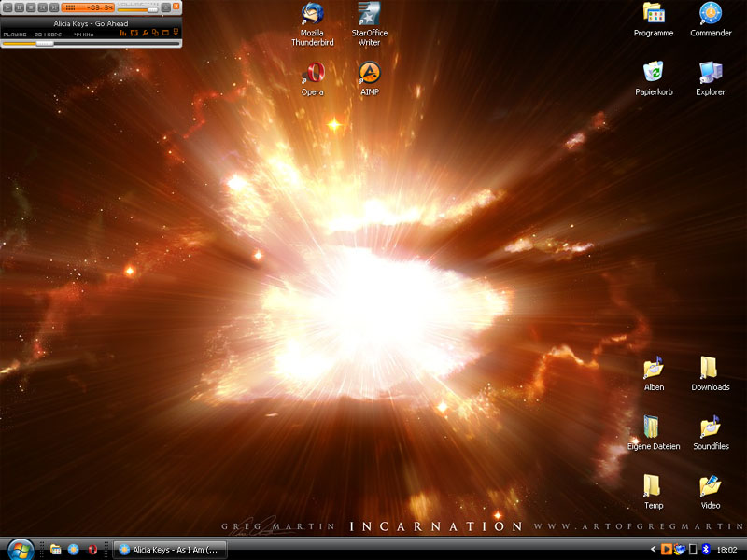Close the AIMP mini player

coord(176,7)
